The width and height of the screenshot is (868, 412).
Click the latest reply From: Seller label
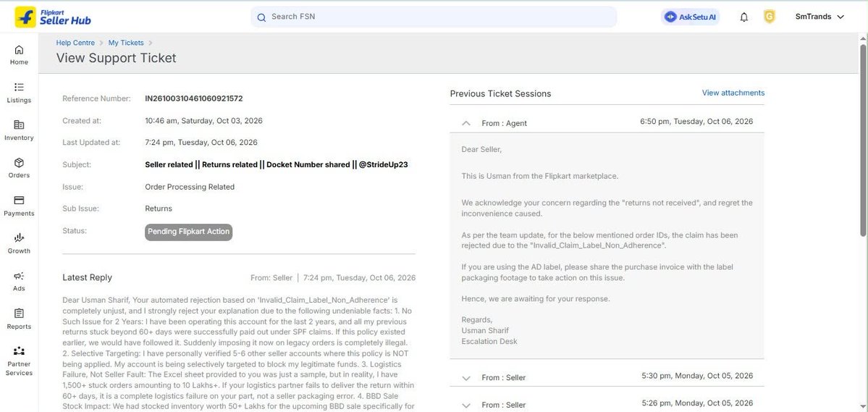pos(271,277)
